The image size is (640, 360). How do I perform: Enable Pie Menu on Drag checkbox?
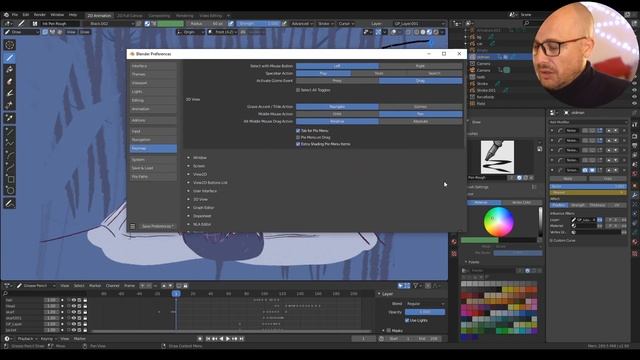[x=298, y=137]
